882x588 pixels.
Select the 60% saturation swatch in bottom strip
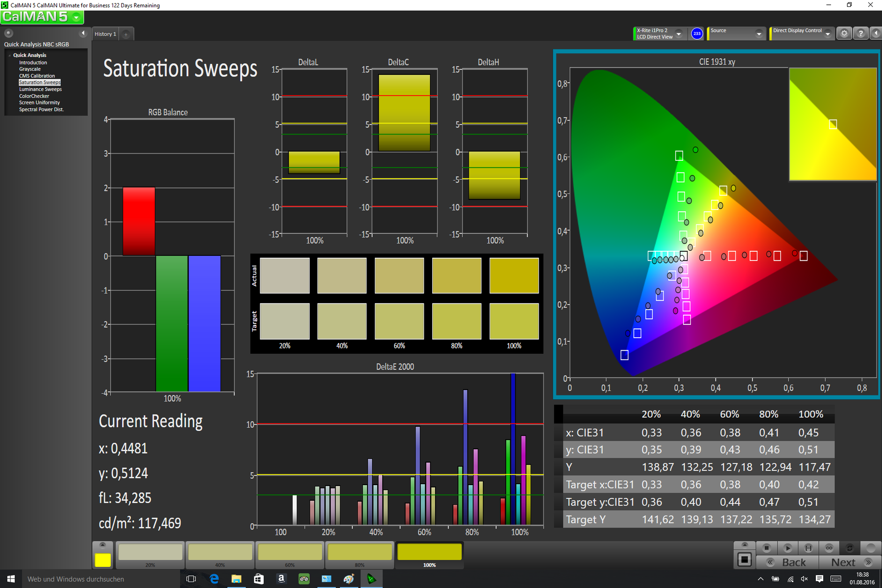coord(290,552)
